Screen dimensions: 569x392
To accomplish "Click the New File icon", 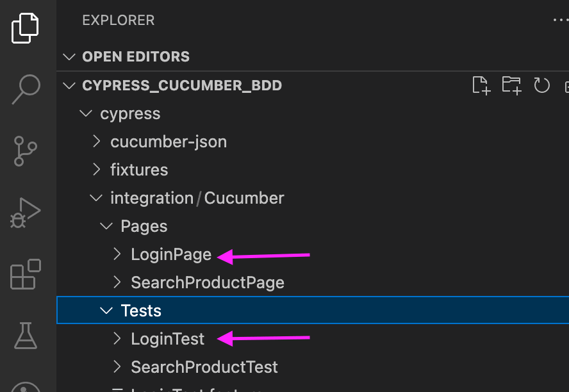I will point(481,85).
